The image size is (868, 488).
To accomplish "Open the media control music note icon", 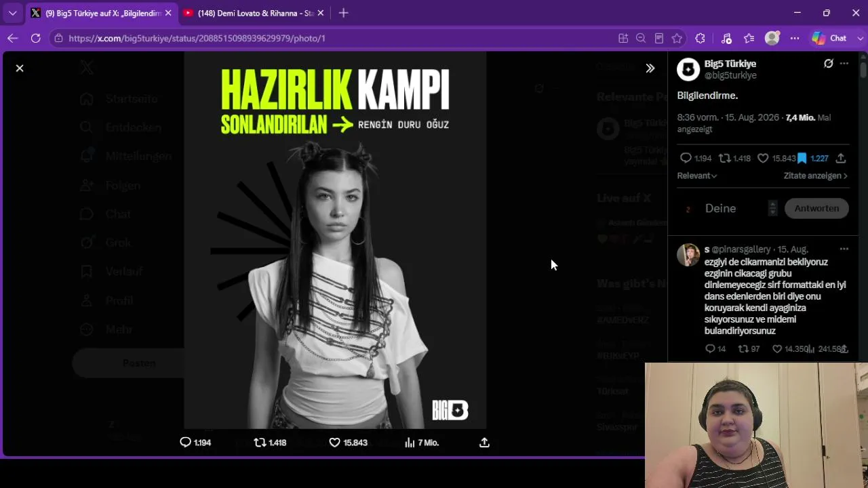I will coord(726,38).
